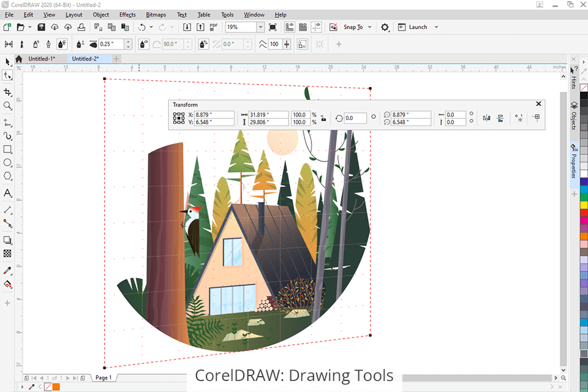This screenshot has height=392, width=588.
Task: Open the Properties docker tab
Action: point(574,161)
